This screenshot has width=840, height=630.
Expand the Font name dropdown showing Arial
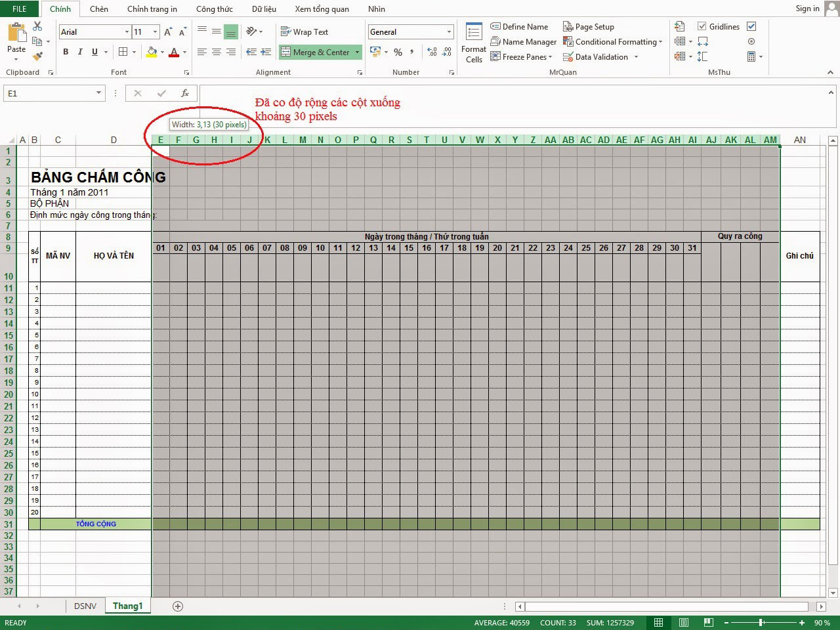(x=127, y=31)
